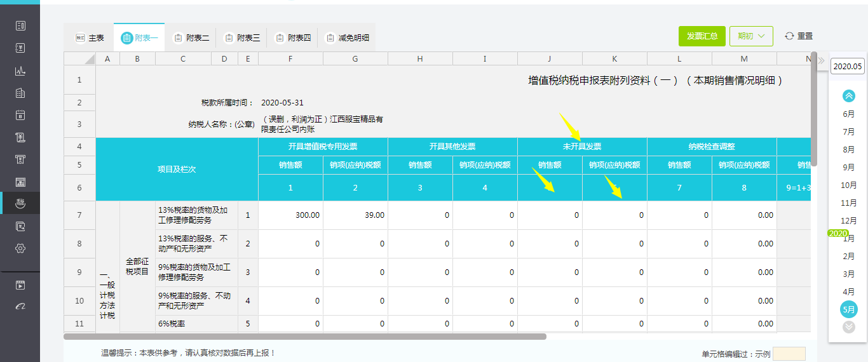Click the building icon in left sidebar
Image resolution: width=868 pixels, height=362 pixels.
coord(20,93)
